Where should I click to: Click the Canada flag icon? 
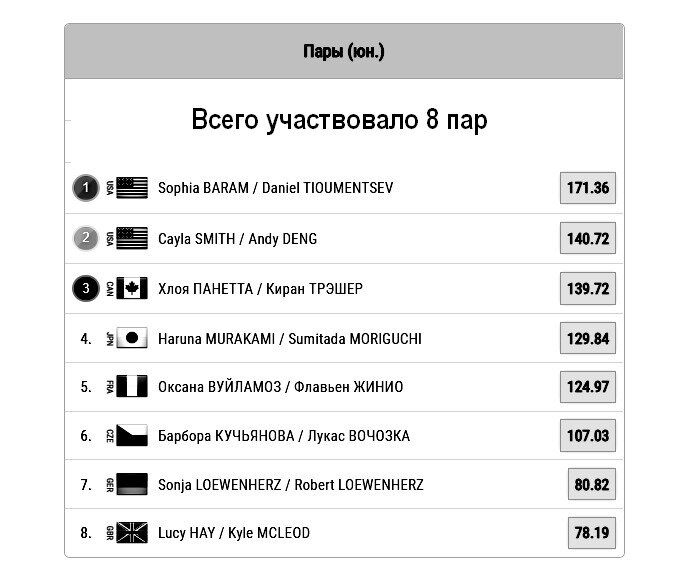(132, 288)
